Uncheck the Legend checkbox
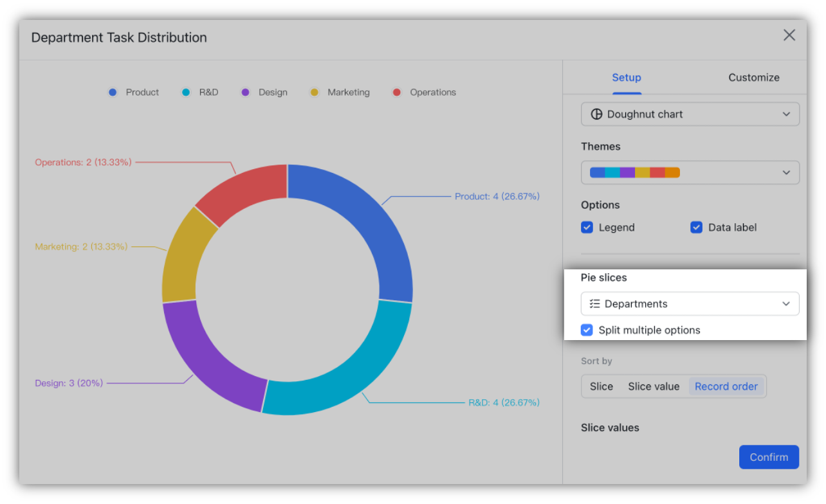This screenshot has height=504, width=826. point(587,228)
